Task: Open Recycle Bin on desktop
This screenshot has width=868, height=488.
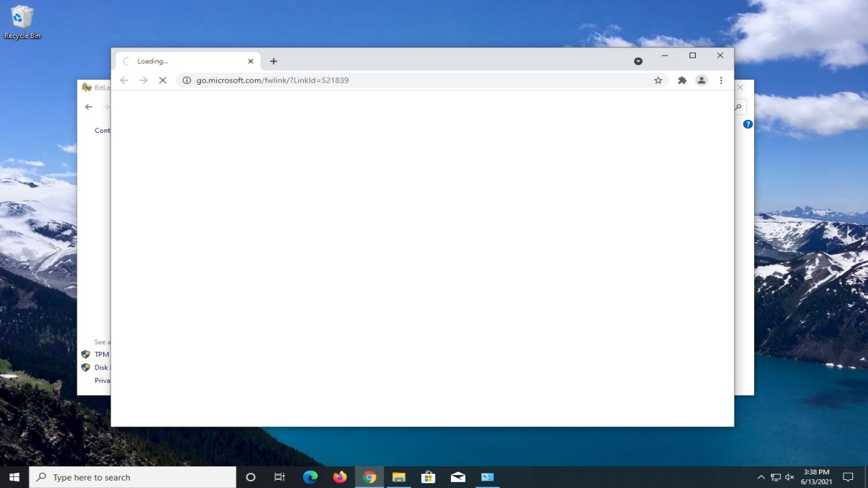Action: tap(22, 22)
